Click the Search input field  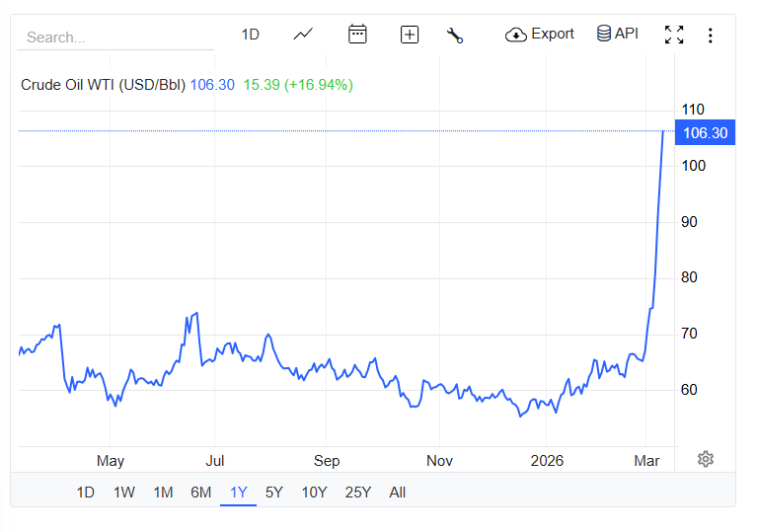(115, 38)
